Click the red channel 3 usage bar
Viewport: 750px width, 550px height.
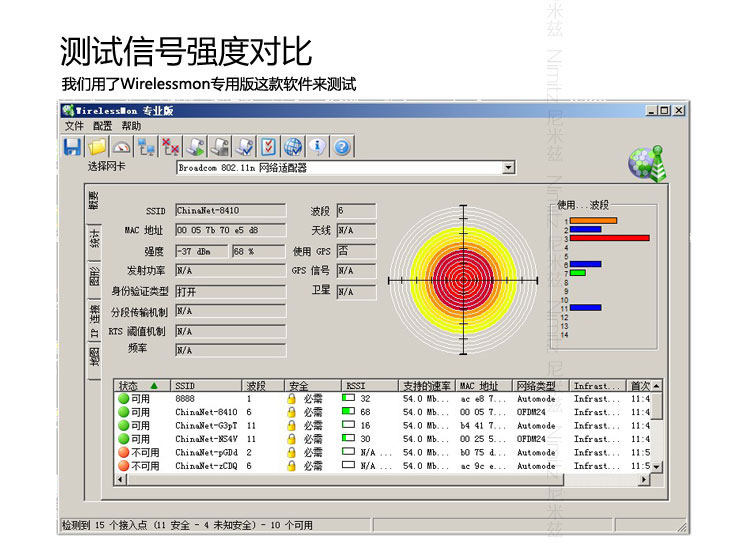609,238
